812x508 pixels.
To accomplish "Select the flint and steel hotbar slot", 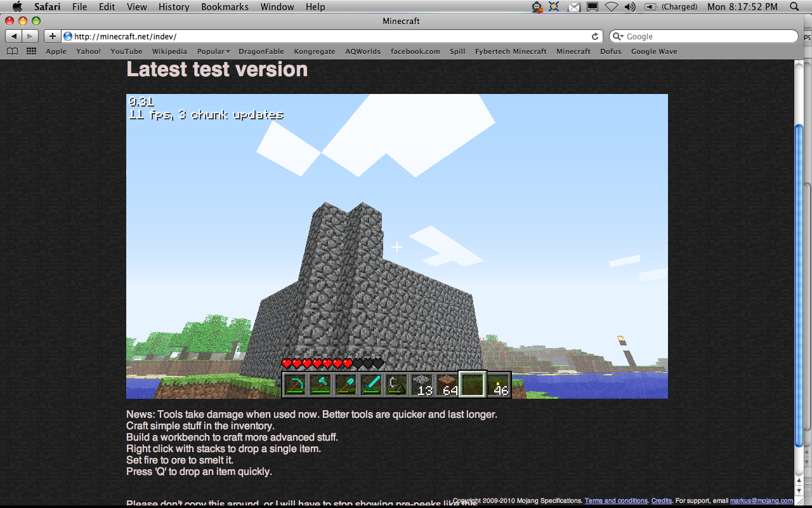I will [396, 385].
